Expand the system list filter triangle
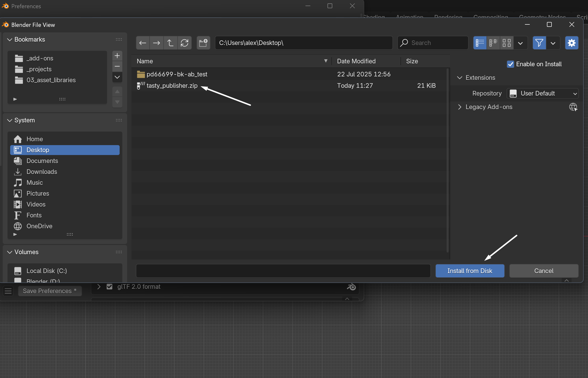This screenshot has height=378, width=588. click(x=15, y=234)
